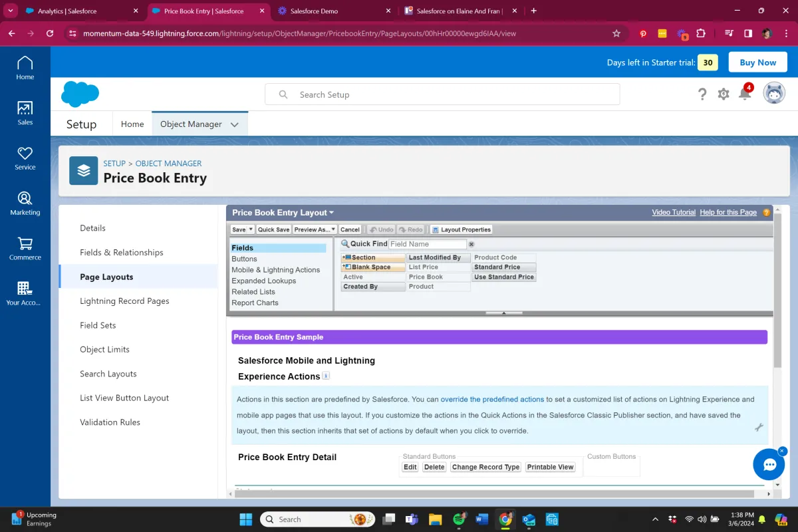Click the Edit standard button
Image resolution: width=798 pixels, height=532 pixels.
(410, 467)
